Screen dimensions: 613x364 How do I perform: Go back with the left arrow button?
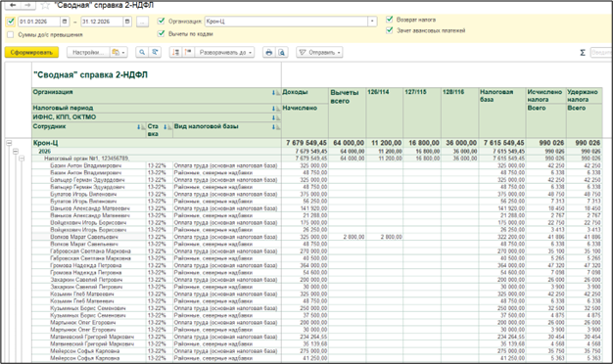[x=13, y=5]
